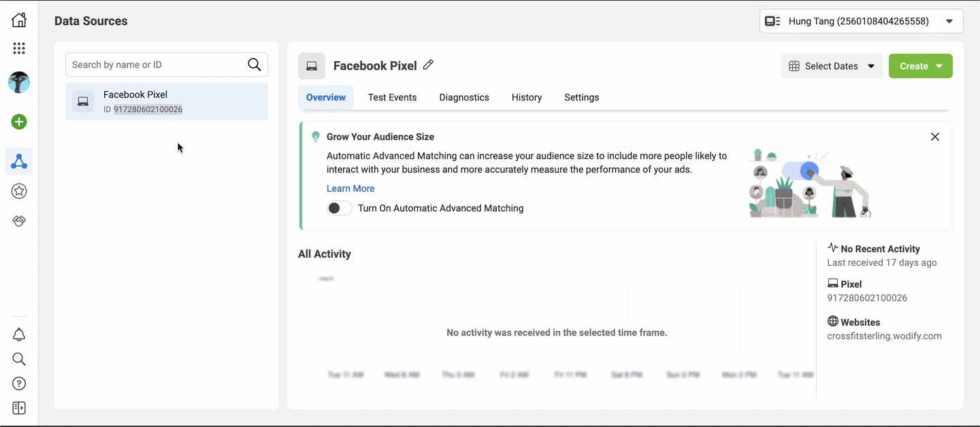Viewport: 980px width, 427px height.
Task: Click the lightbulb tip icon
Action: coord(315,137)
